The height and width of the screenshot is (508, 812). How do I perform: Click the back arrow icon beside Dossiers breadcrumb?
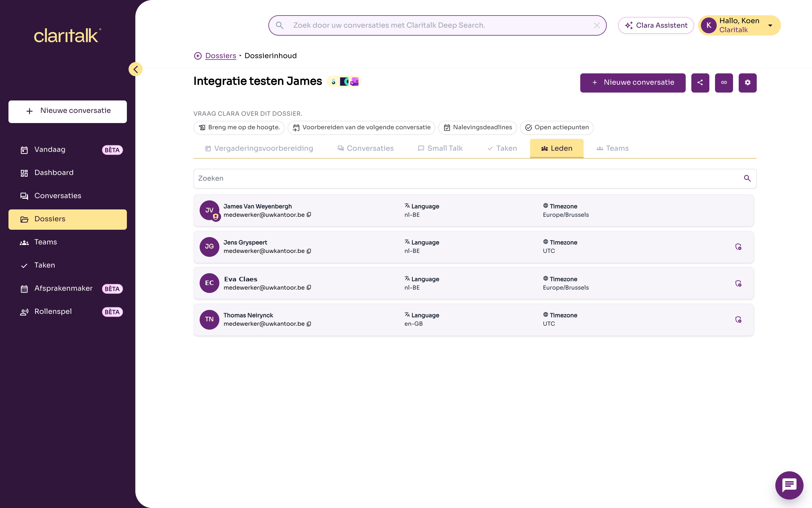(x=198, y=56)
